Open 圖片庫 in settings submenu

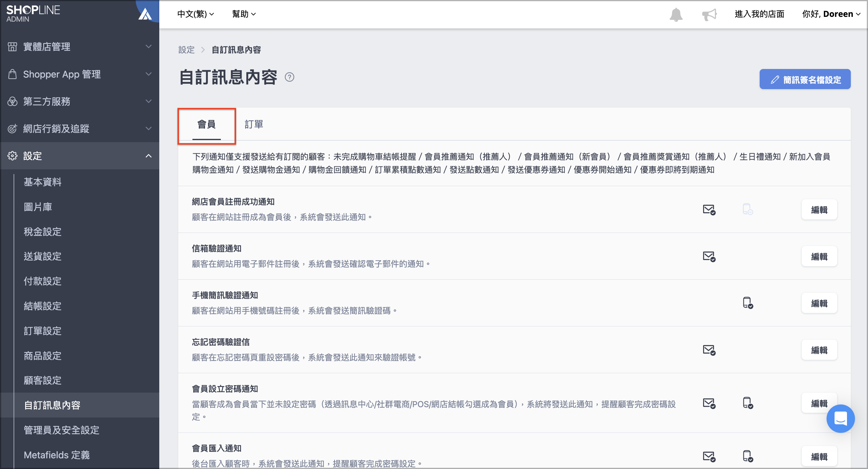coord(38,207)
